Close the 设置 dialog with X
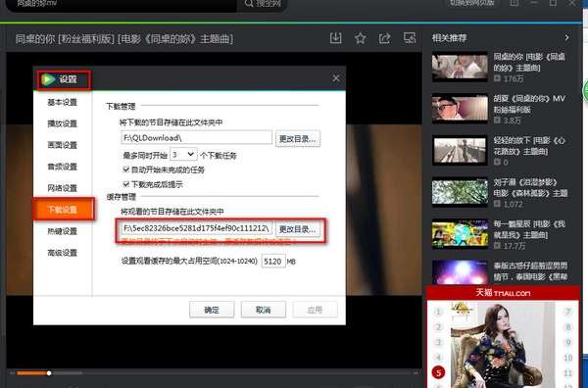This screenshot has width=588, height=388. pyautogui.click(x=336, y=78)
